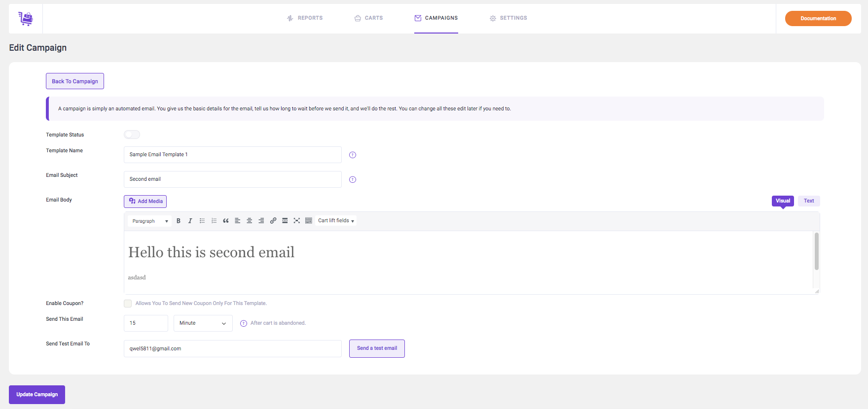Toggle bold formatting in the email editor
Image resolution: width=868 pixels, height=409 pixels.
coord(179,221)
